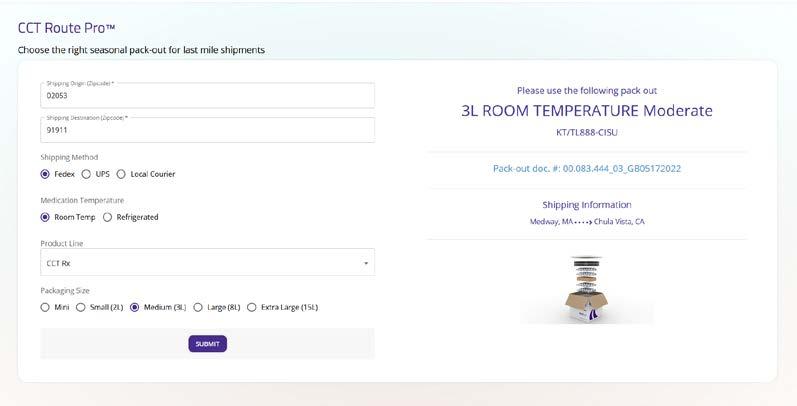Choose UPS as shipping method

(86, 174)
